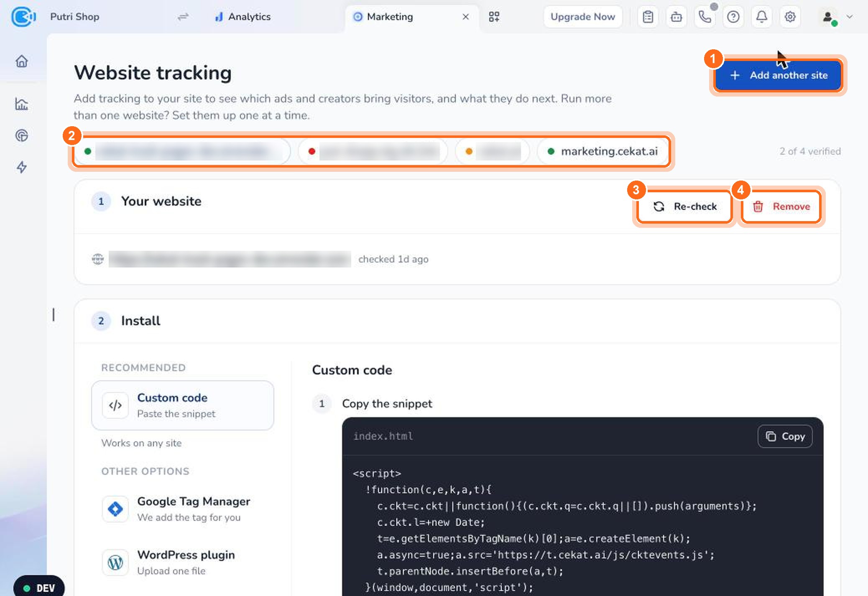This screenshot has height=596, width=868.
Task: Choose the Custom code install option
Action: click(x=183, y=405)
